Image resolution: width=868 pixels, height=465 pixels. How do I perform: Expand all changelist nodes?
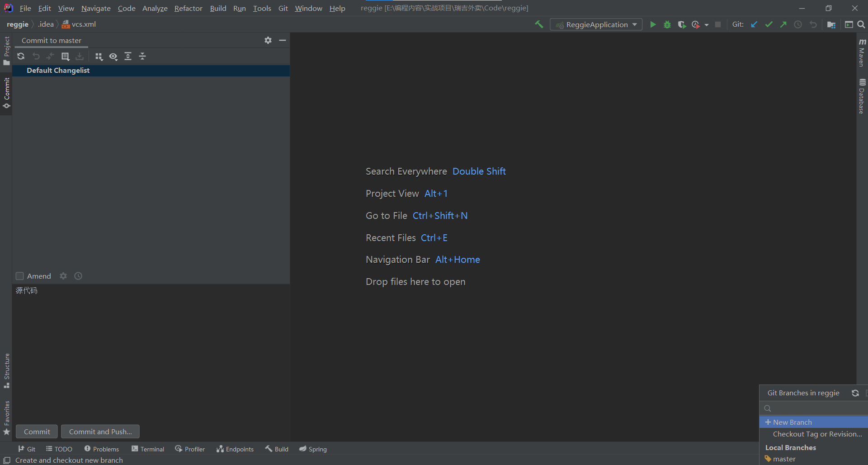(x=128, y=56)
